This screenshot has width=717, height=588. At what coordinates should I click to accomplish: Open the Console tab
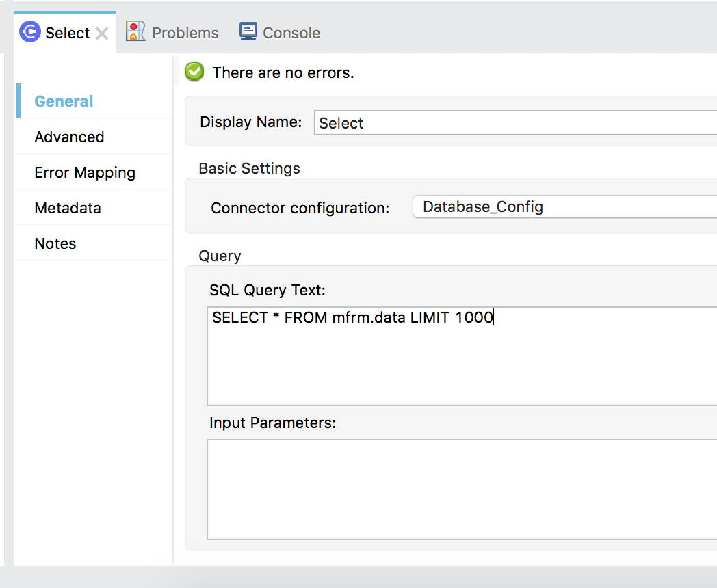click(291, 33)
